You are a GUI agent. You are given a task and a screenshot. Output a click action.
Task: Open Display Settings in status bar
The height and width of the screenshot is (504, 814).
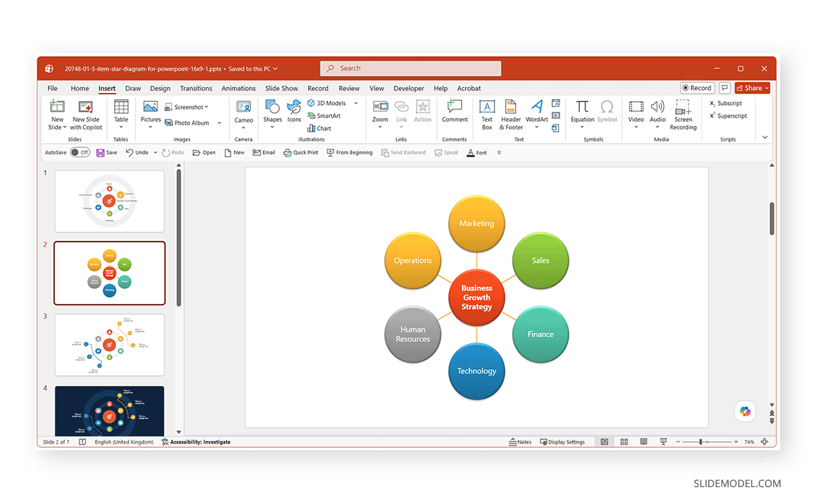coord(562,442)
